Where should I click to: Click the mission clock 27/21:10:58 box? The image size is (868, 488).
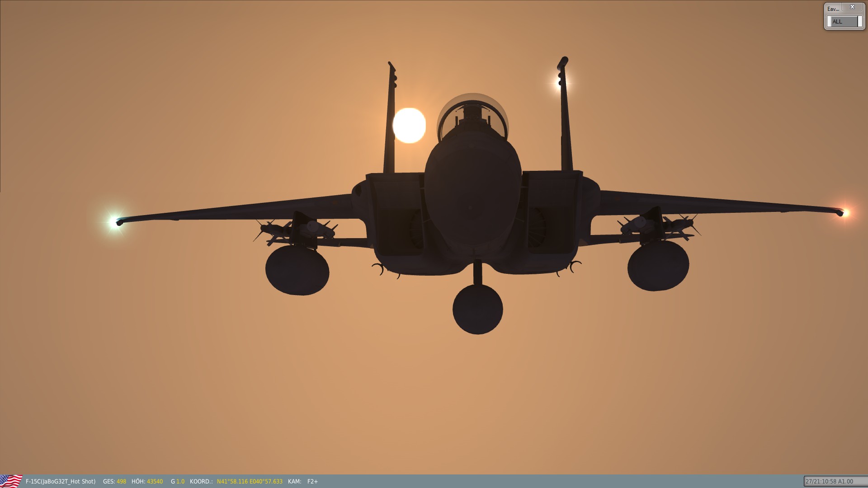click(835, 482)
